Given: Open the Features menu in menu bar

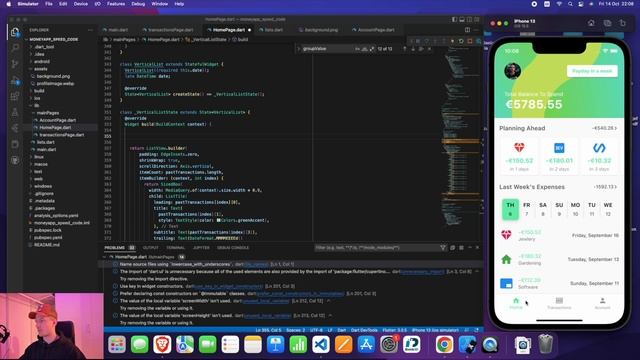Looking at the screenshot, I should pos(116,4).
